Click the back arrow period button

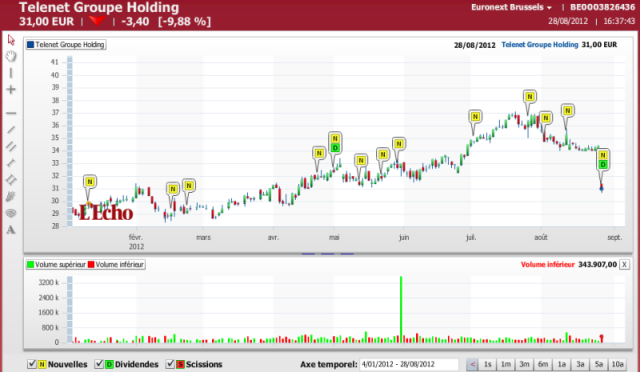472,364
